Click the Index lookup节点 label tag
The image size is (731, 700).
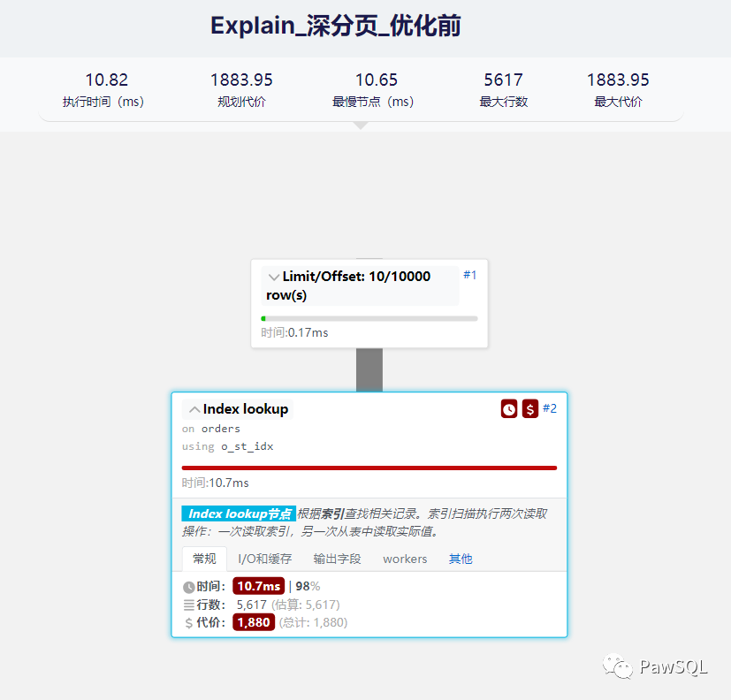(x=239, y=514)
